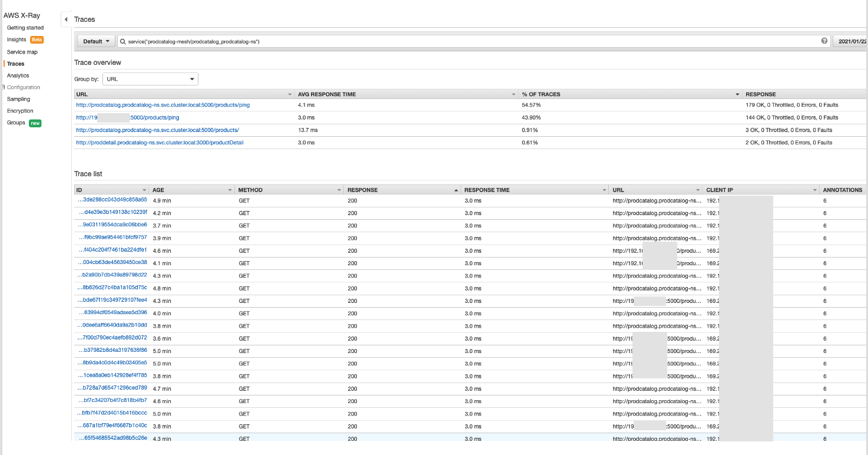Open ID column arrow in trace list
The image size is (868, 455).
pos(144,190)
